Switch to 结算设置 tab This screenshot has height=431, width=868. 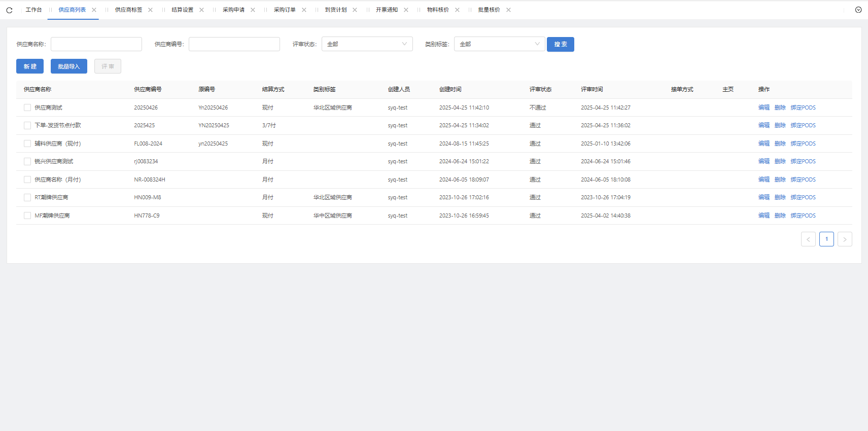tap(182, 10)
